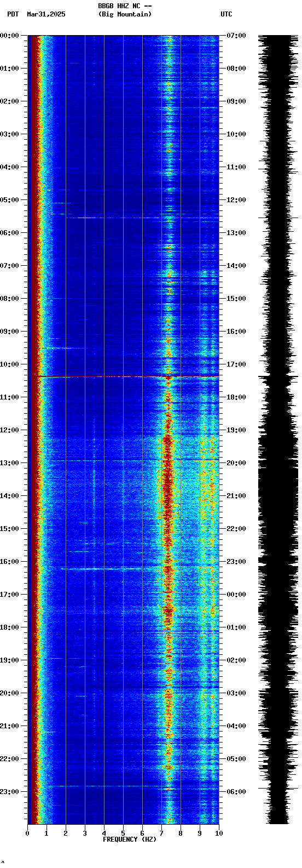Screen dimensions: 302x868
Task: Click the waveform spike near 22:50 PDT
Action: (278, 788)
